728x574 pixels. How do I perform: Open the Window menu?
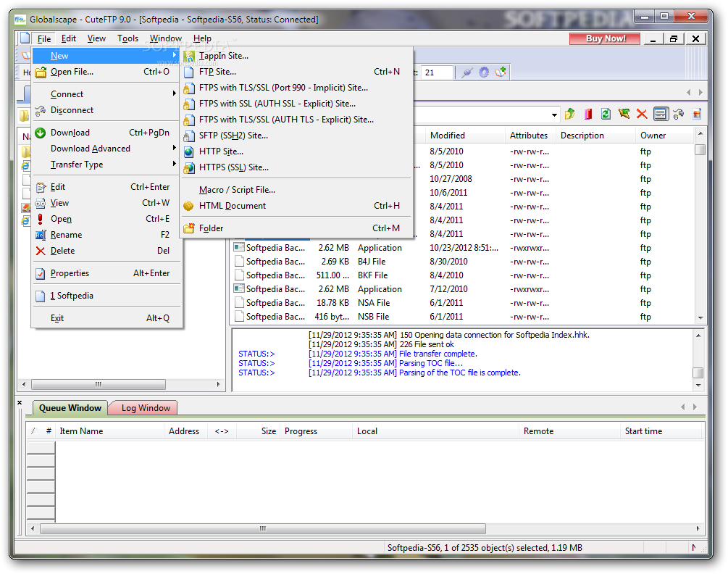[x=166, y=38]
